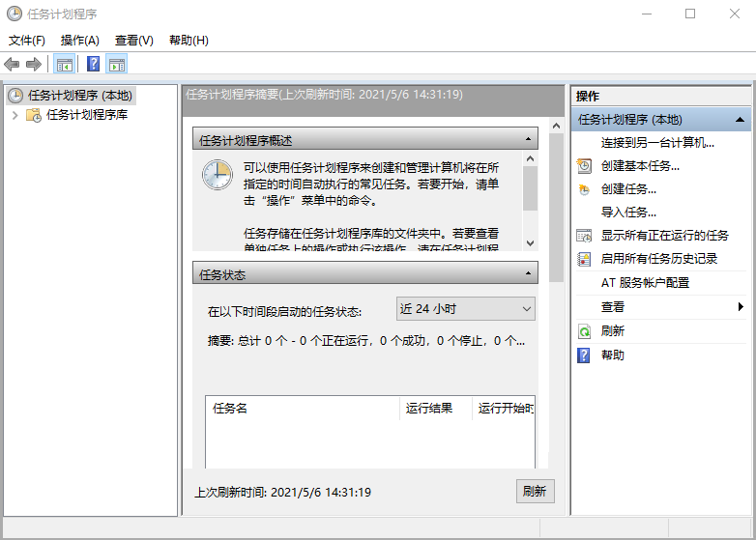The width and height of the screenshot is (756, 540).
Task: Click the 显示所有正在运行的任务 icon
Action: point(584,236)
